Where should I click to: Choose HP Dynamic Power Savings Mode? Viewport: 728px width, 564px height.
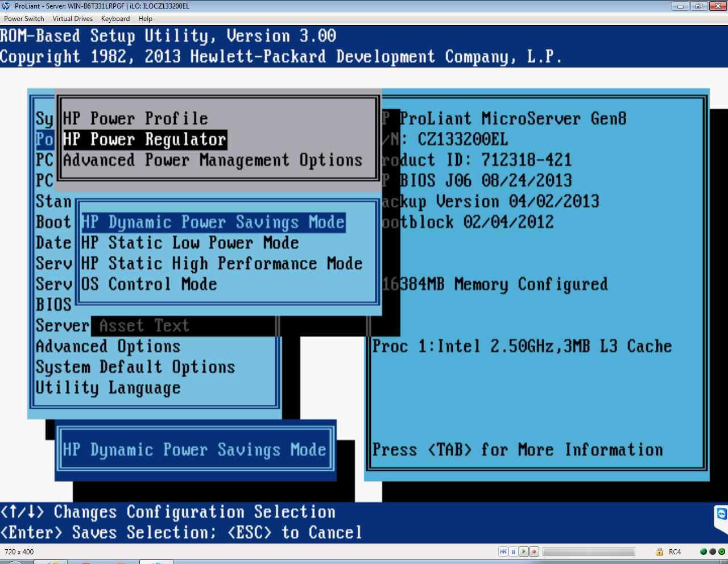pos(213,222)
